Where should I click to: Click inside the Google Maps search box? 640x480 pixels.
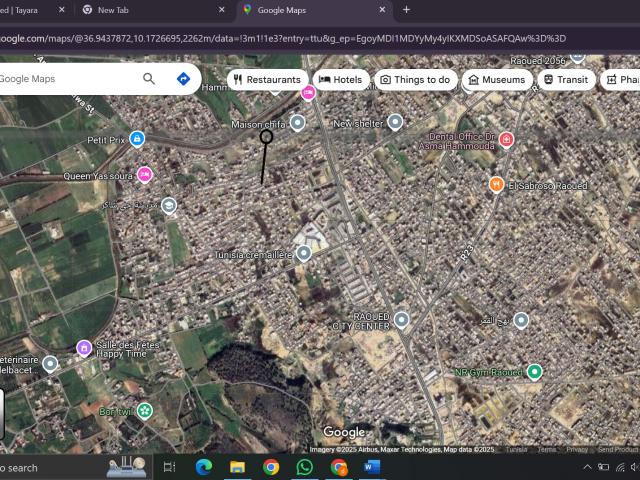point(65,79)
